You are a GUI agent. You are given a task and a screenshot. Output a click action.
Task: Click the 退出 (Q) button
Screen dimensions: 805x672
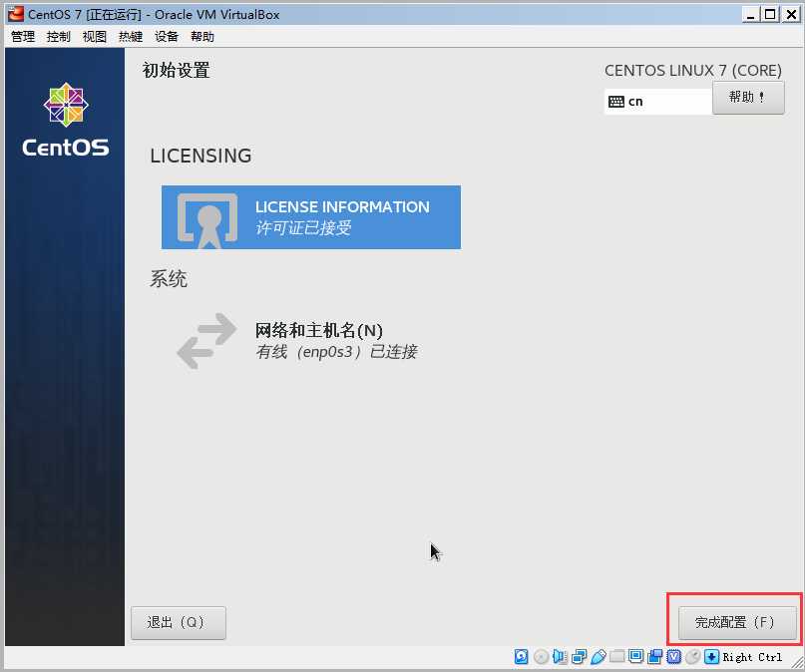(179, 623)
